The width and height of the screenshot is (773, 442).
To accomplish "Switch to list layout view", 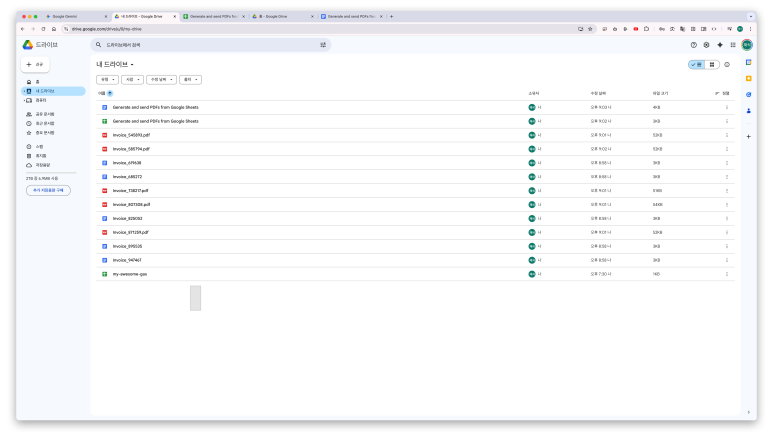I will click(x=696, y=64).
